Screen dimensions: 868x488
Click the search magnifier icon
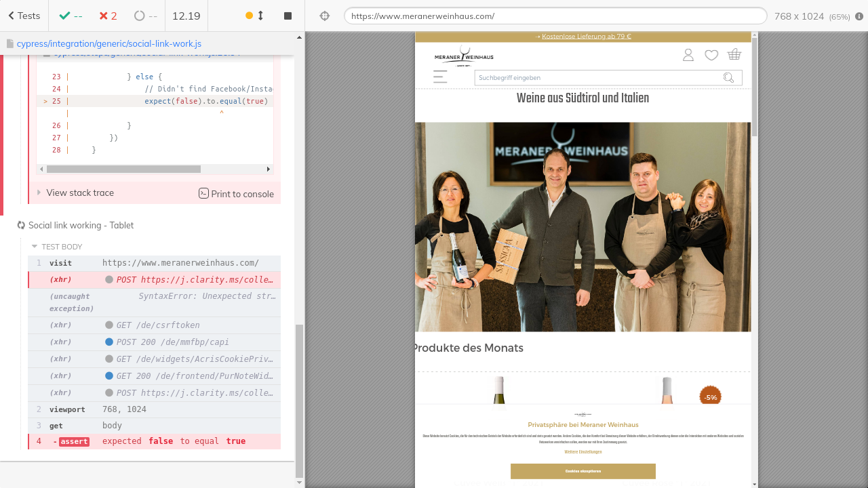click(x=729, y=78)
